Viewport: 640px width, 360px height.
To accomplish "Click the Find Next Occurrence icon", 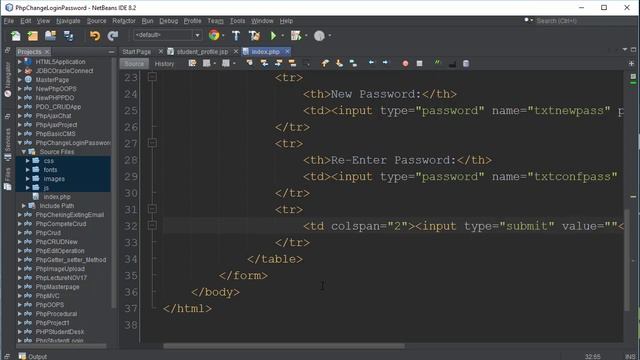I will (x=278, y=63).
